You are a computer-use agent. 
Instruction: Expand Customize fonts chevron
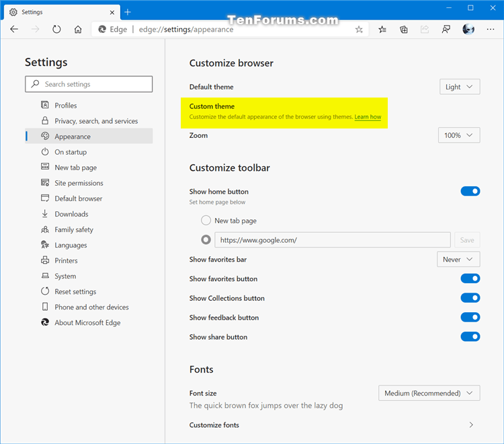[471, 424]
